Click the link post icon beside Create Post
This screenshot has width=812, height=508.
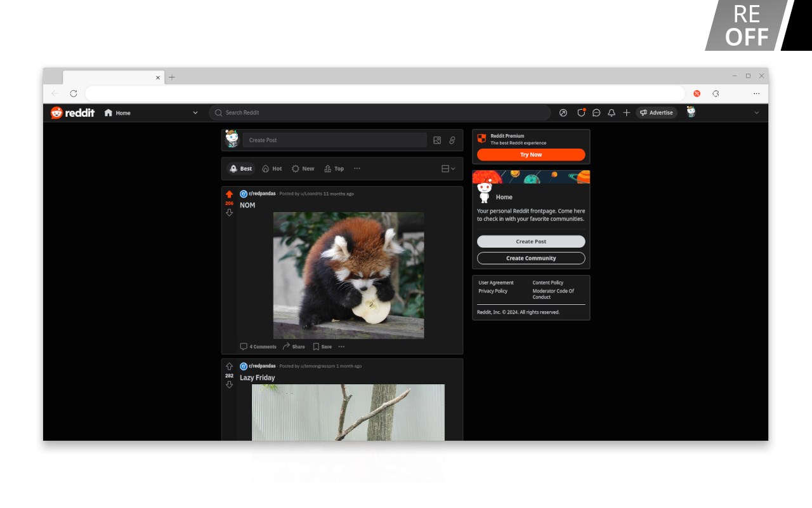click(452, 140)
